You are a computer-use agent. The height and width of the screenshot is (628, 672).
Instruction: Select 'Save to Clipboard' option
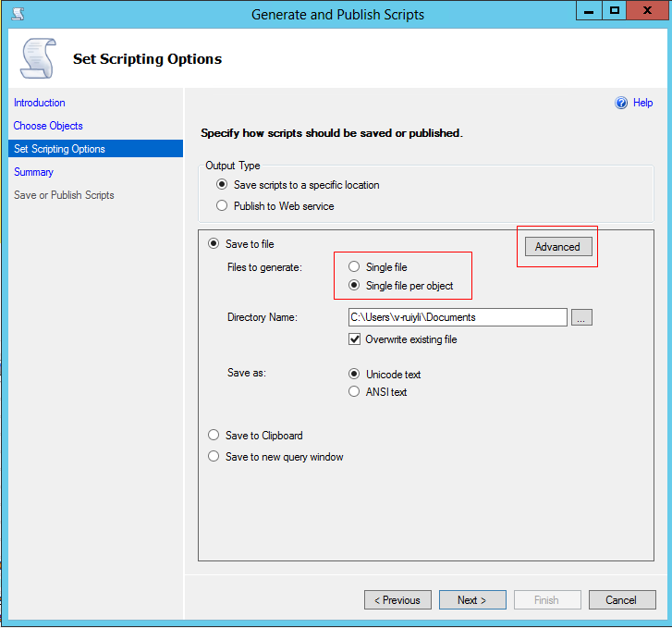click(x=214, y=436)
